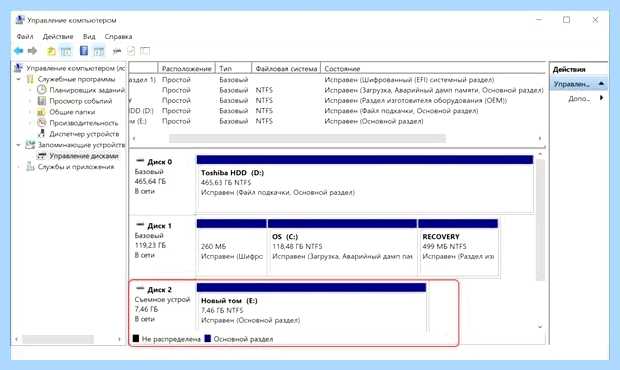This screenshot has width=620, height=370.
Task: Select Общие папки in the tree
Action: (72, 112)
